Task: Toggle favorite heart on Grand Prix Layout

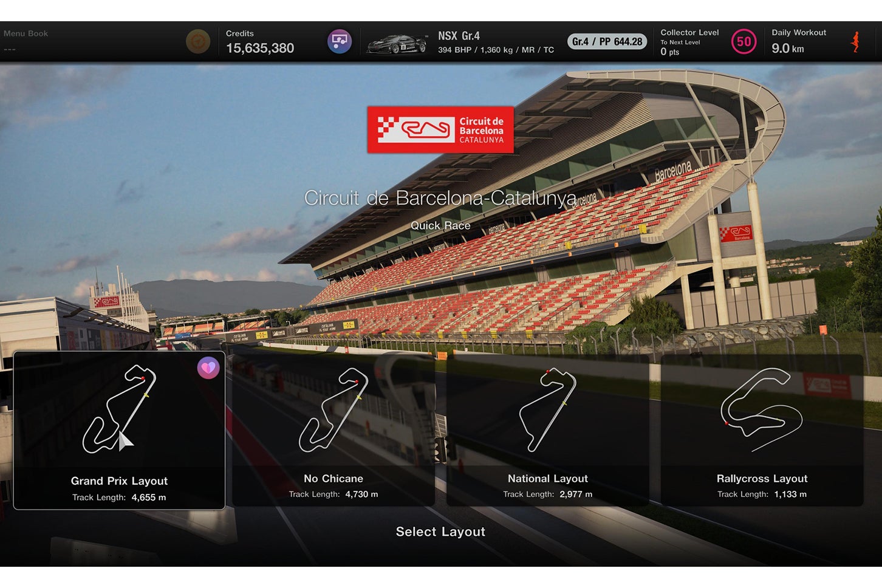Action: pyautogui.click(x=208, y=367)
